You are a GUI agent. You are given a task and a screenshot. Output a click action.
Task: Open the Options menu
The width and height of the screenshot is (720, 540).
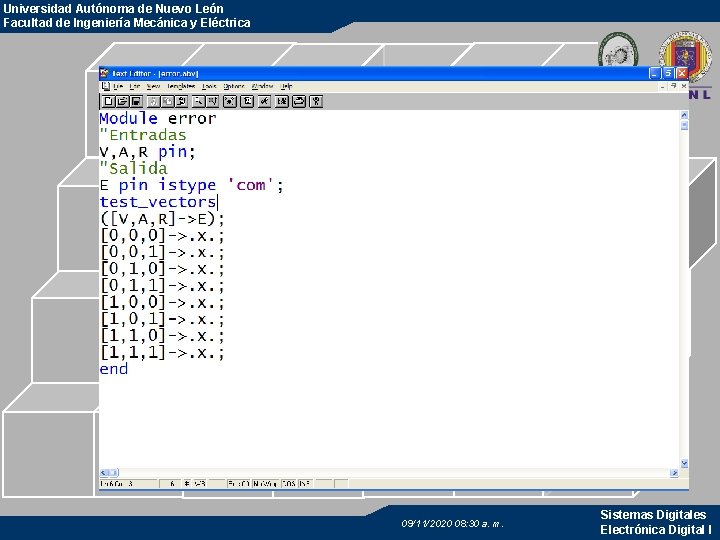234,86
